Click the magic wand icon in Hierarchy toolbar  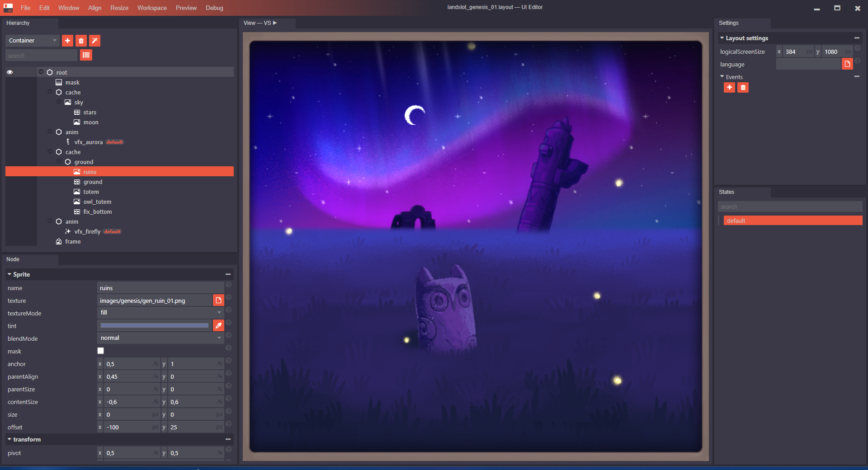pos(94,41)
